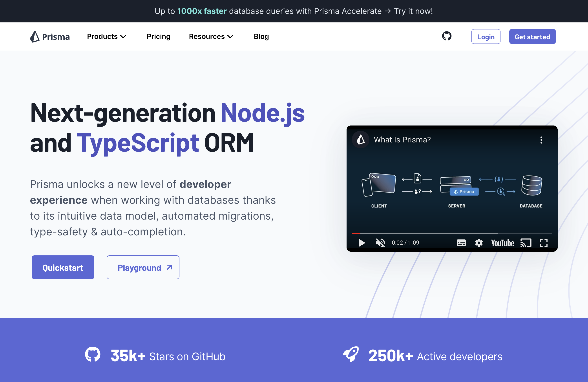
Task: Cast the video to a device
Action: point(526,243)
